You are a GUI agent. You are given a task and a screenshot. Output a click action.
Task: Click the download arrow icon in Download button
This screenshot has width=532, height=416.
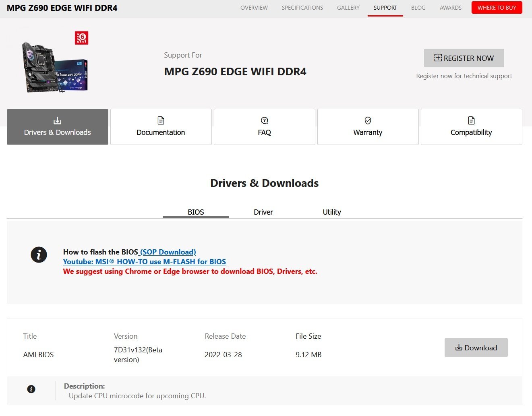459,347
